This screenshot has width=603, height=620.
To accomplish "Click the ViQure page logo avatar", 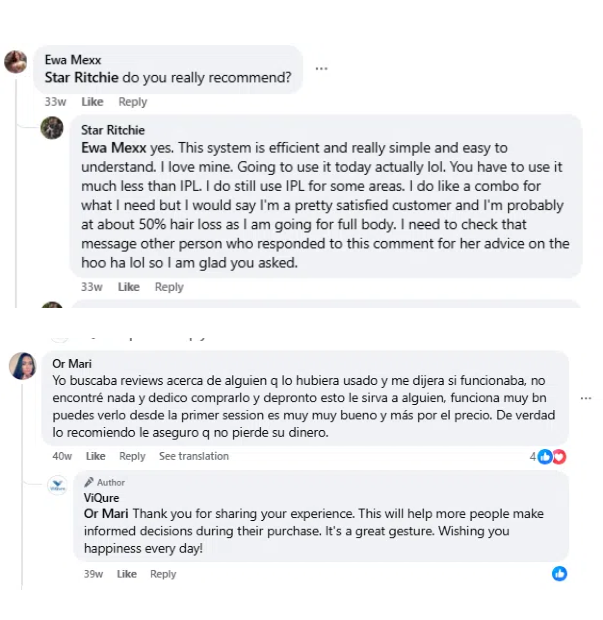I will (x=58, y=485).
